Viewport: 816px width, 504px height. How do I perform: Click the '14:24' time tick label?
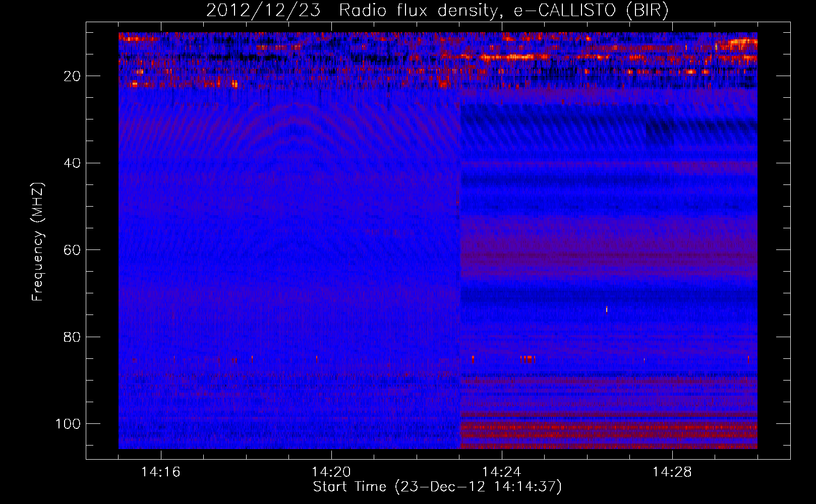502,472
